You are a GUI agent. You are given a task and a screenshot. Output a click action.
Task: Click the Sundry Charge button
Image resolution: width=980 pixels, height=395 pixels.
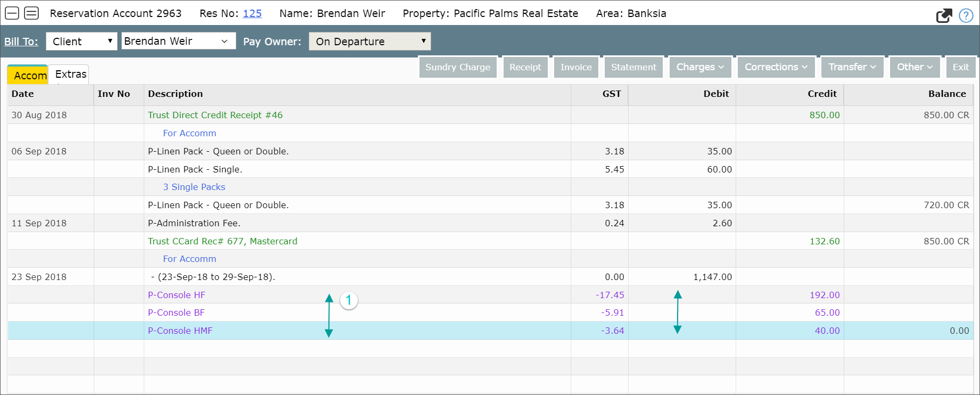[457, 67]
